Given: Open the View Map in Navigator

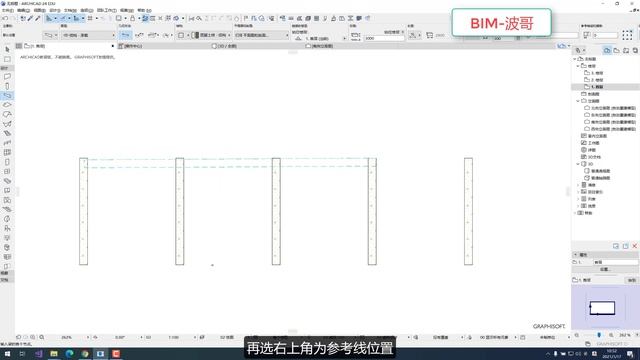Looking at the screenshot, I should point(617,50).
